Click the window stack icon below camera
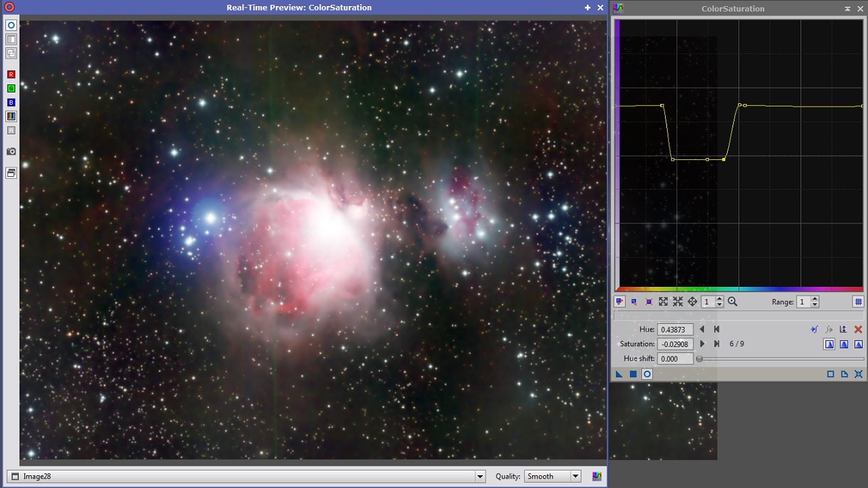Screen dimensions: 868x488 pos(11,173)
